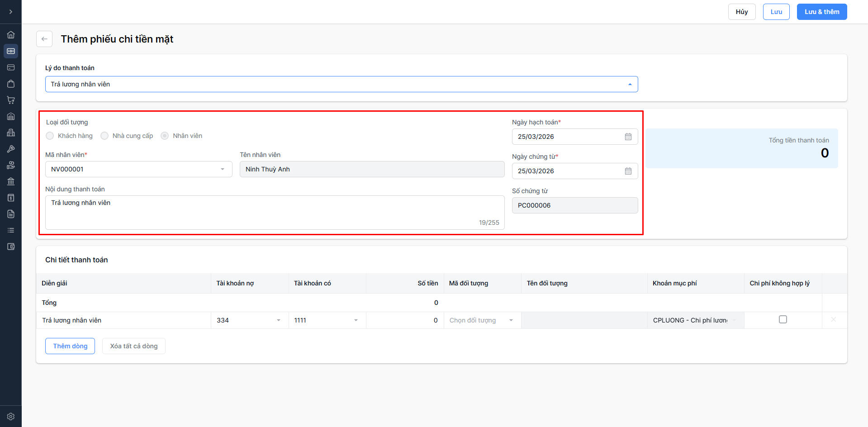868x427 pixels.
Task: Expand the sidebar with chevron arrow
Action: point(11,12)
